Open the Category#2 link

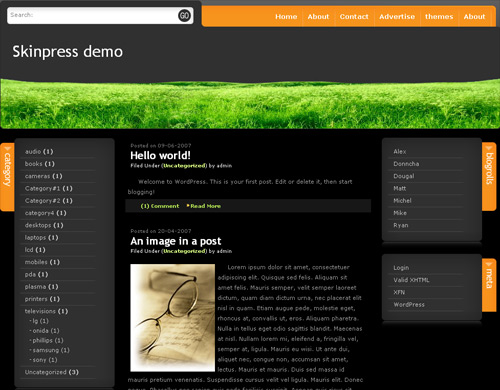pos(43,201)
